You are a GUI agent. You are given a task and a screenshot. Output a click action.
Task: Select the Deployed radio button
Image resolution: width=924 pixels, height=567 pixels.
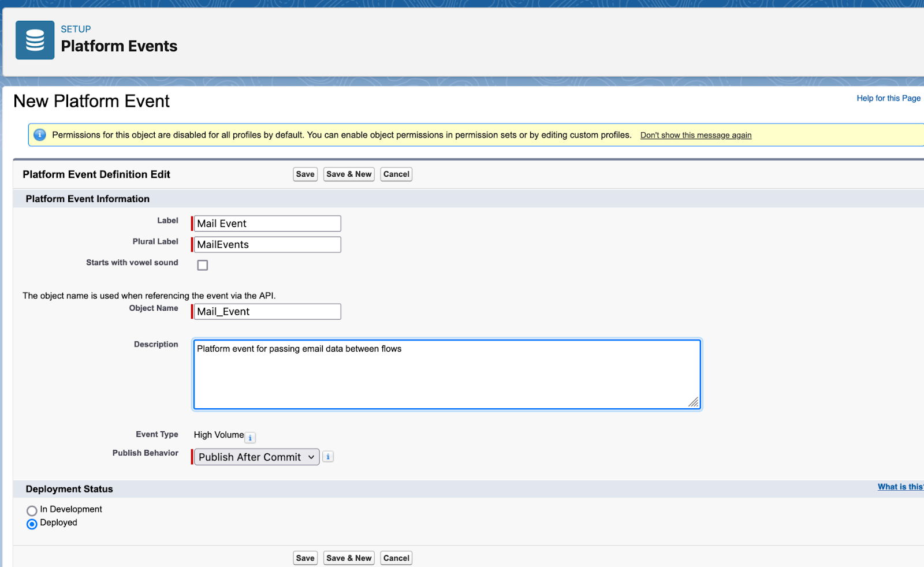pos(32,524)
